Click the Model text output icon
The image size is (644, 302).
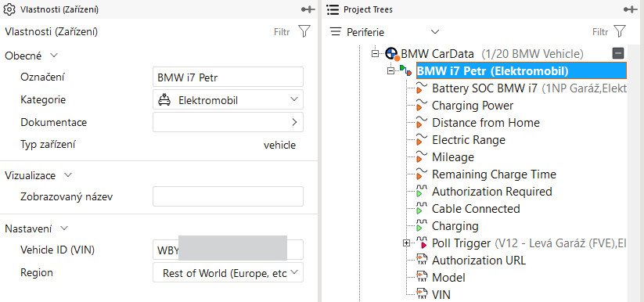422,278
